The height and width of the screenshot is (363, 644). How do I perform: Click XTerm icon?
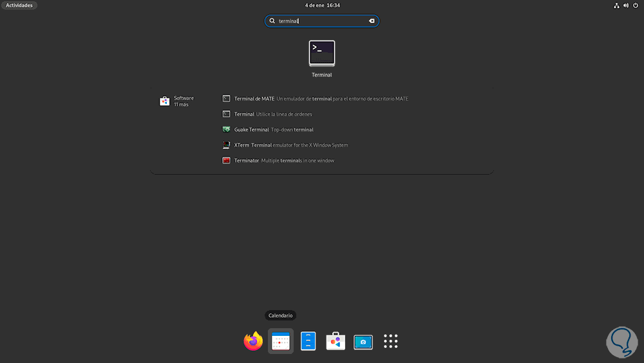click(226, 145)
